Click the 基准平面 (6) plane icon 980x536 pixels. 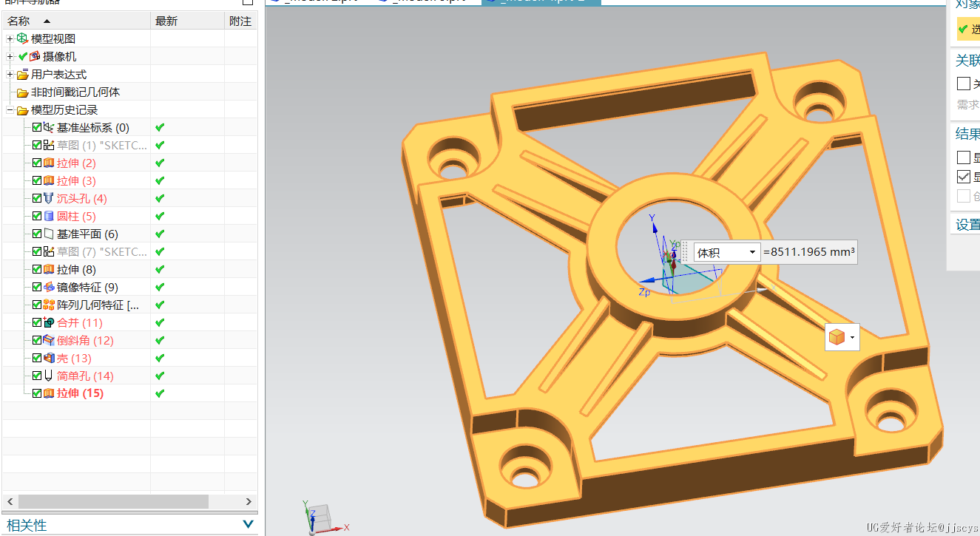coord(49,234)
